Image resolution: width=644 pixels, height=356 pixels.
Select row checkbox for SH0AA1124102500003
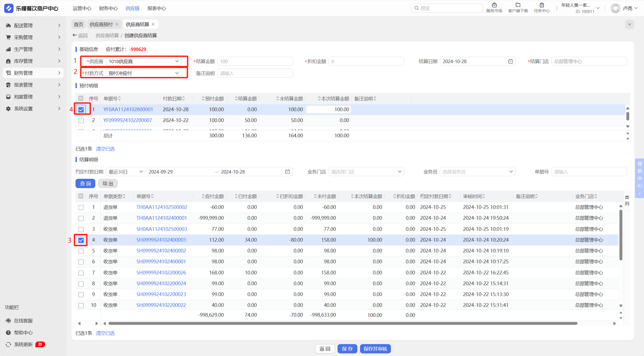81,229
